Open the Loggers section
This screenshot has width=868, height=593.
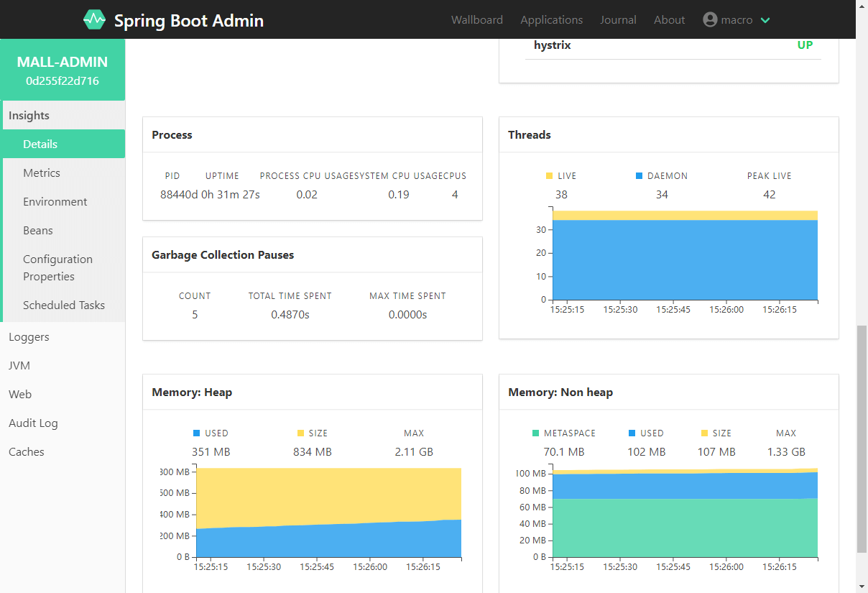[29, 337]
